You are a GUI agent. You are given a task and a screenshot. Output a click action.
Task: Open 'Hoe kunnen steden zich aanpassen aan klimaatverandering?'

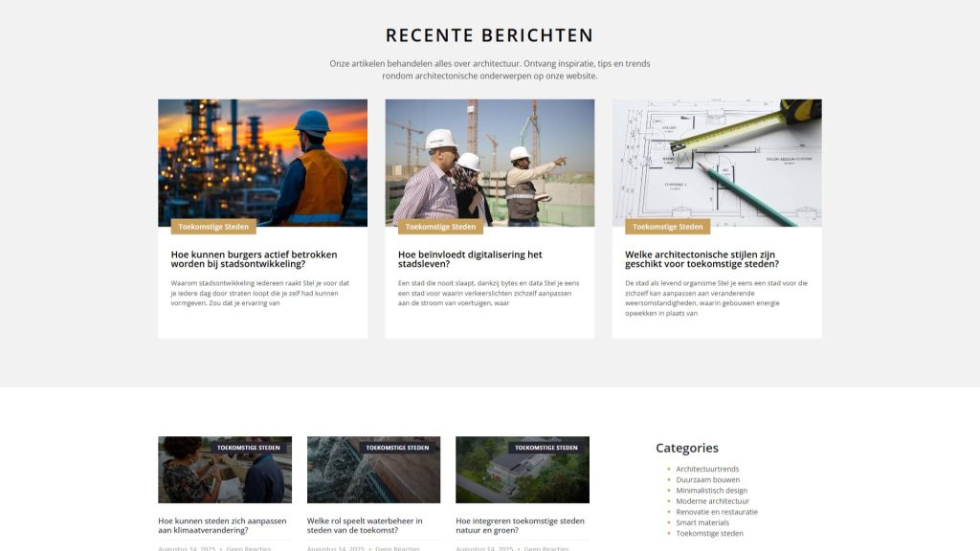tap(222, 525)
